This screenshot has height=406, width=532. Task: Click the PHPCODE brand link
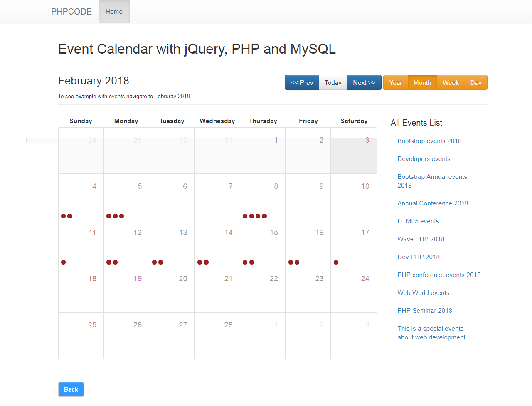coord(71,11)
